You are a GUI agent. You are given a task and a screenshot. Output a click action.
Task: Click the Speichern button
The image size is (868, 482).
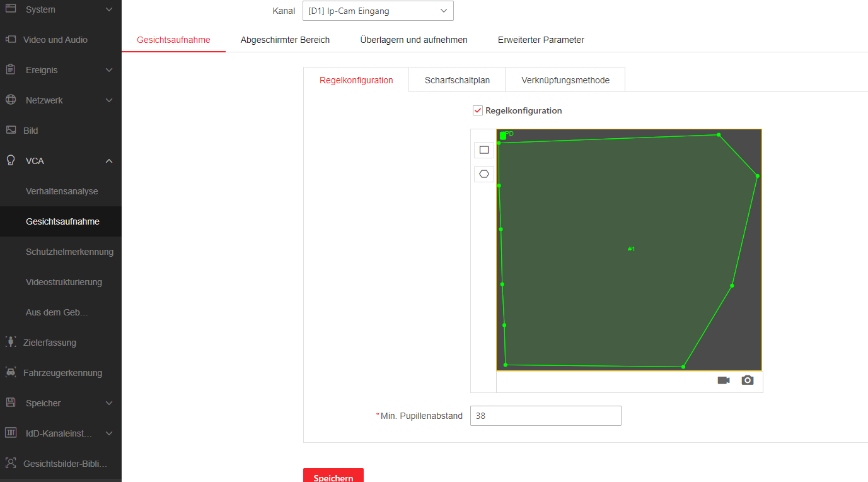pos(333,477)
